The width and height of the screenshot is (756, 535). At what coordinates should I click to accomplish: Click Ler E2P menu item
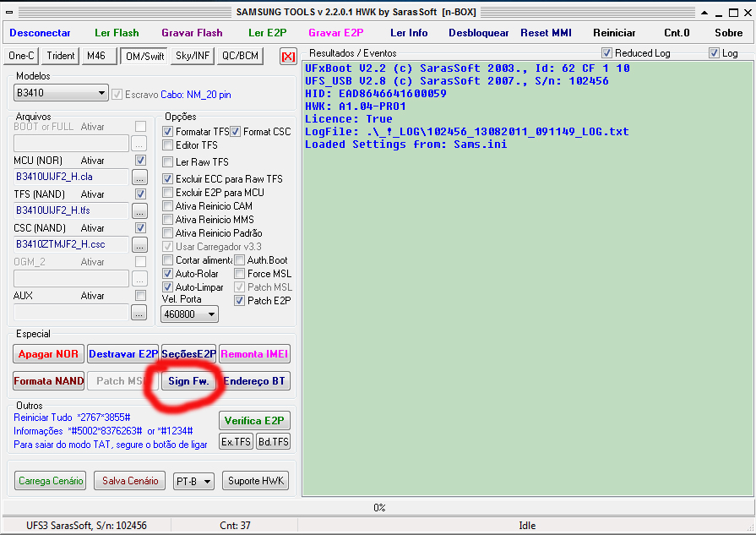coord(268,33)
